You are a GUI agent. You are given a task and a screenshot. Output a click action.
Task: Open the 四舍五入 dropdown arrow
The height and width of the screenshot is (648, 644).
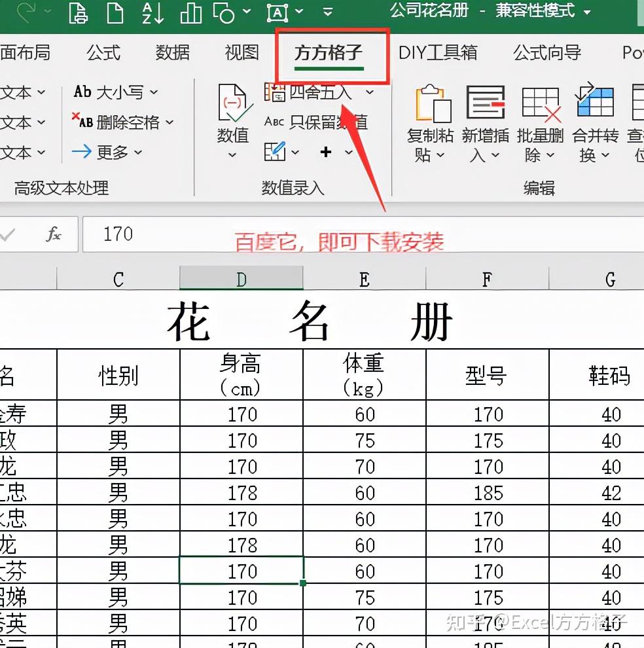[370, 92]
